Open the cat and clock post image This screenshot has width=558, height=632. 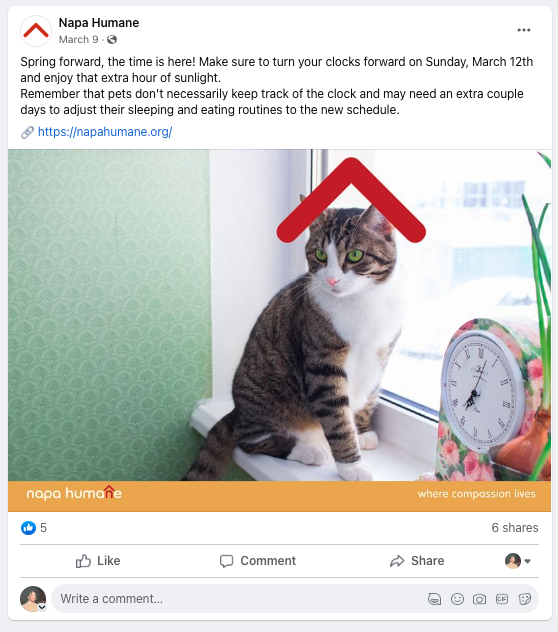tap(279, 331)
